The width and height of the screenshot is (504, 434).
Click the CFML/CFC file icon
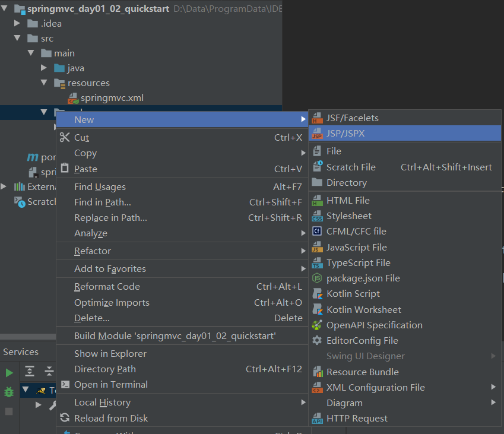(317, 231)
